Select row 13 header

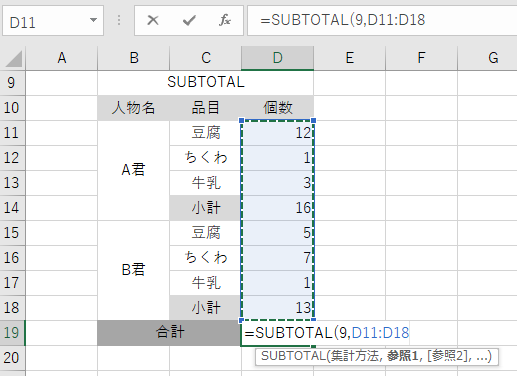[12, 183]
